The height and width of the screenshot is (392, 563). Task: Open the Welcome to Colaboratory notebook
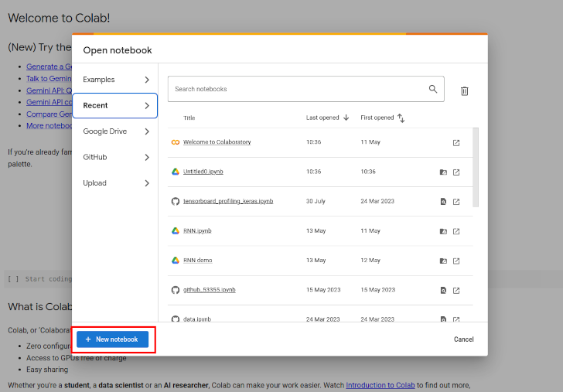(x=217, y=142)
